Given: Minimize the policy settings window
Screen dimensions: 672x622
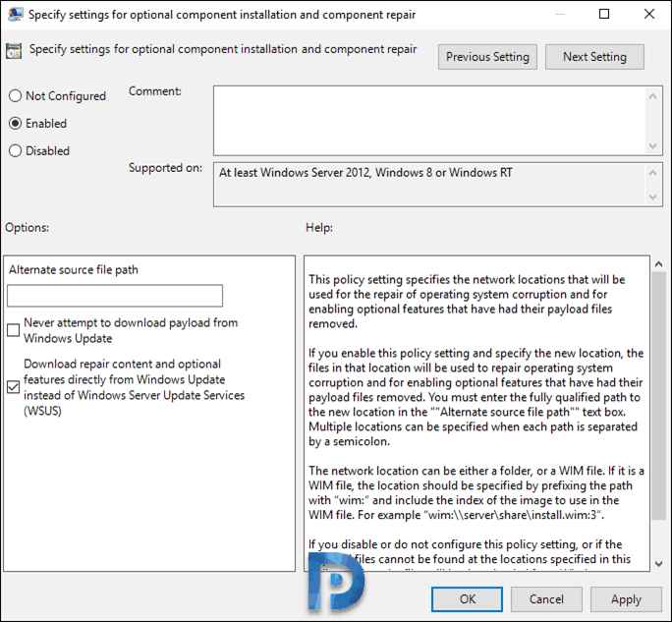Looking at the screenshot, I should coord(559,14).
